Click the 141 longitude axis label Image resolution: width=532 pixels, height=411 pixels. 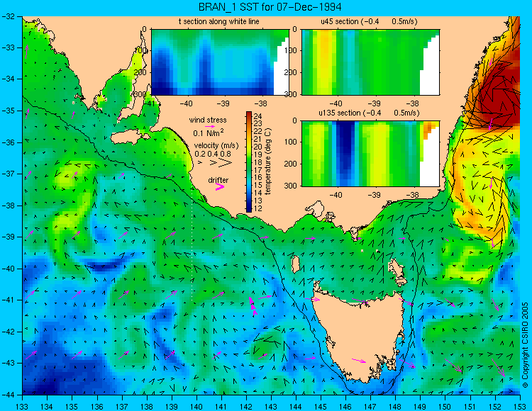(x=221, y=407)
